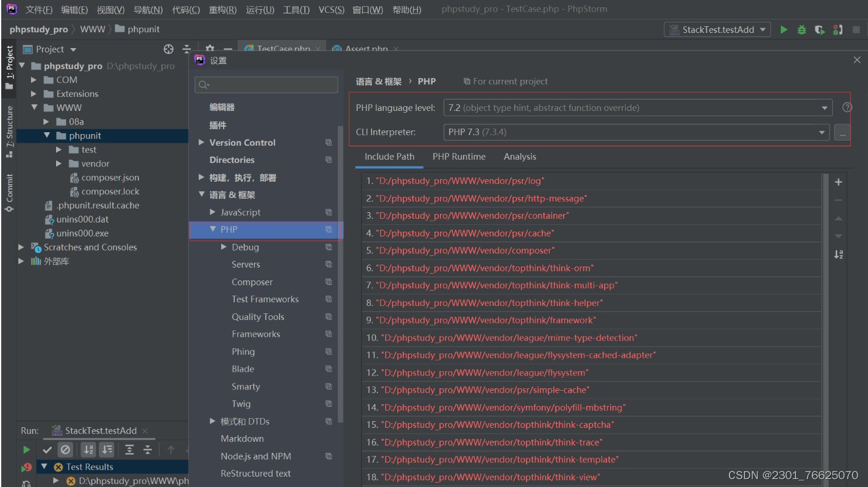Open 文件(F) menu
This screenshot has width=868, height=487.
coord(39,10)
